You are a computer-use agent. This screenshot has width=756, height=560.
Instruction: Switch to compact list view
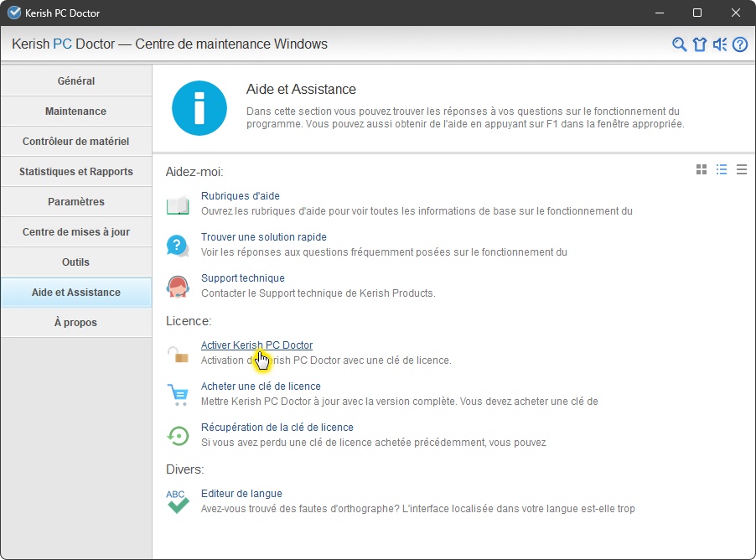tap(742, 169)
